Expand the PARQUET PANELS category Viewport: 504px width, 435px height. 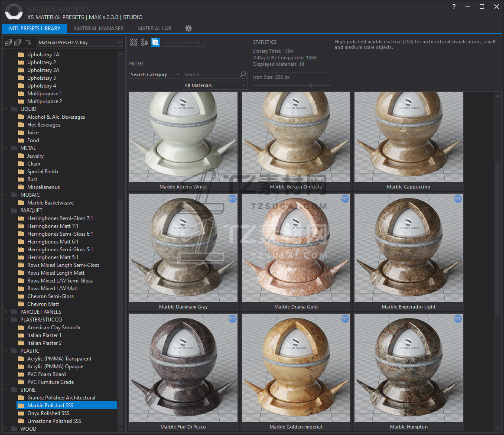tap(6, 312)
